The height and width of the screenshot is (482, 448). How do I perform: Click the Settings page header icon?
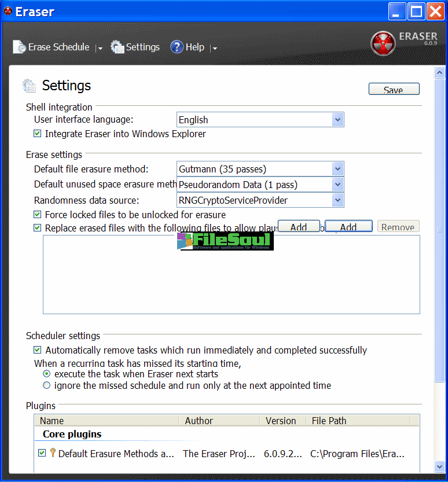click(29, 86)
